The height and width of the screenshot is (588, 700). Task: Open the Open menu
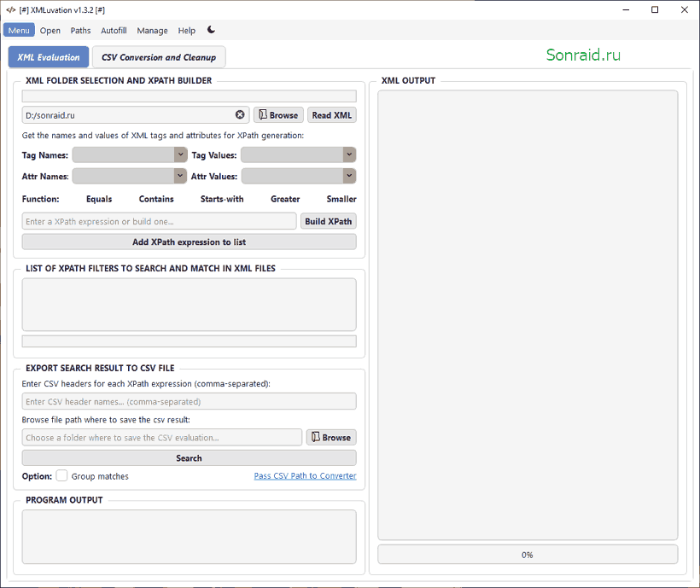point(50,31)
